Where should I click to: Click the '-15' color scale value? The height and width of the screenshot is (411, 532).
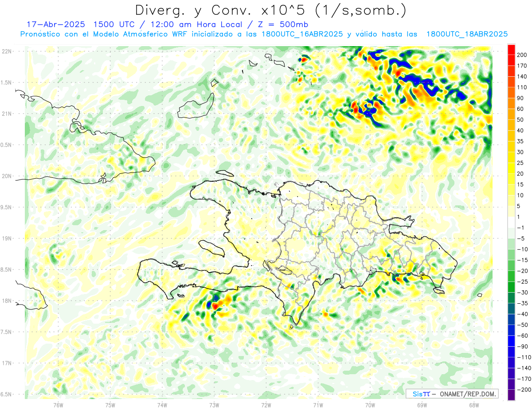523,260
